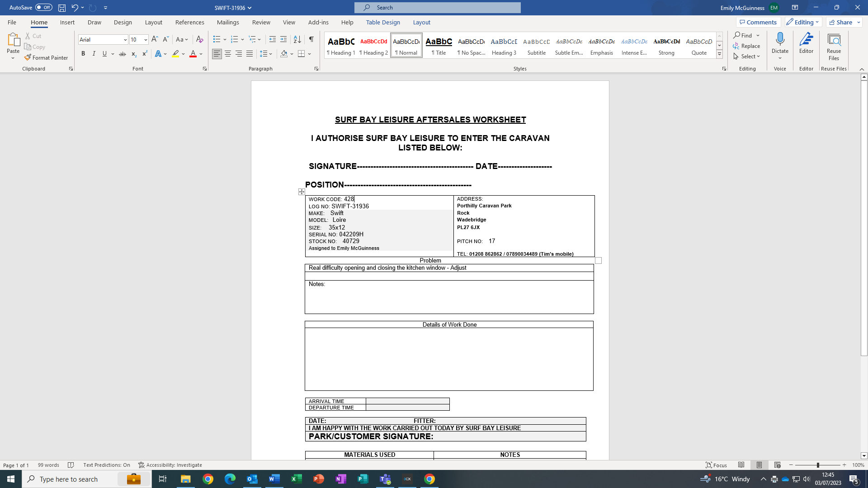Open the font size dropdown
The width and height of the screenshot is (868, 488).
click(x=146, y=40)
